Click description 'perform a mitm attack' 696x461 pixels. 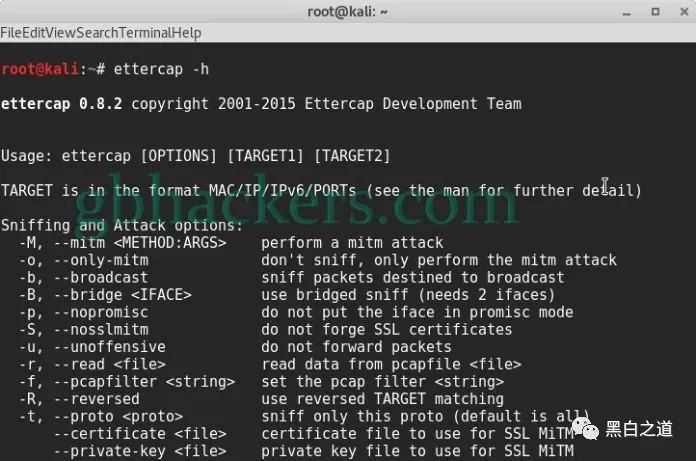(352, 243)
